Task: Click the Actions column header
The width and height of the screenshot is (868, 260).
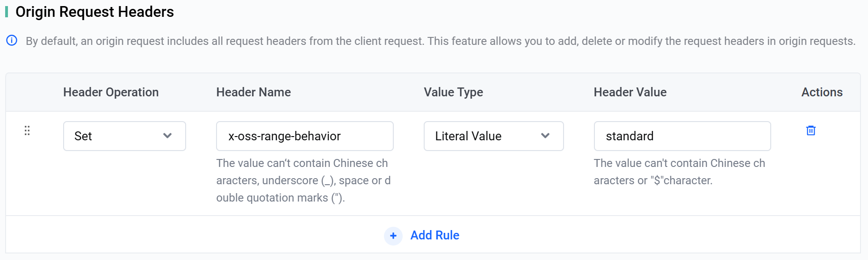Action: (822, 92)
